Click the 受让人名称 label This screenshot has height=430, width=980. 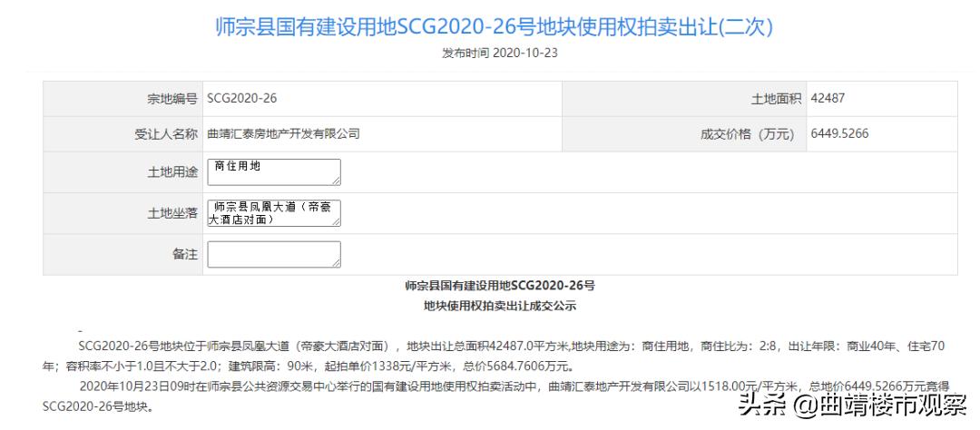pos(166,133)
